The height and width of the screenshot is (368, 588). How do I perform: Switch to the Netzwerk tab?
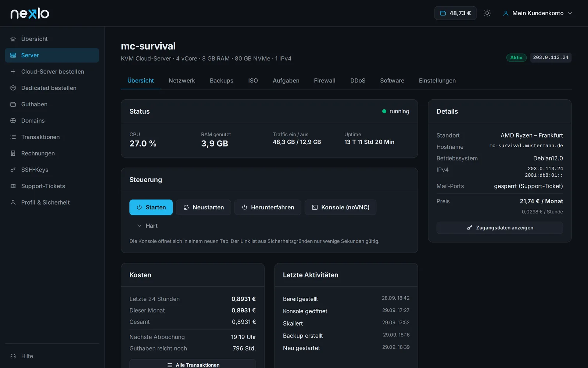[182, 81]
